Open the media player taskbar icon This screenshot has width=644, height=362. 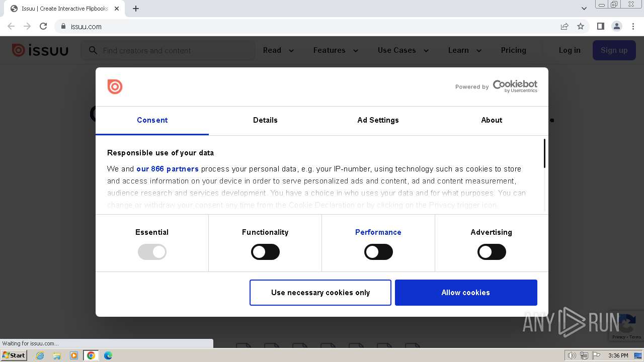tap(74, 355)
